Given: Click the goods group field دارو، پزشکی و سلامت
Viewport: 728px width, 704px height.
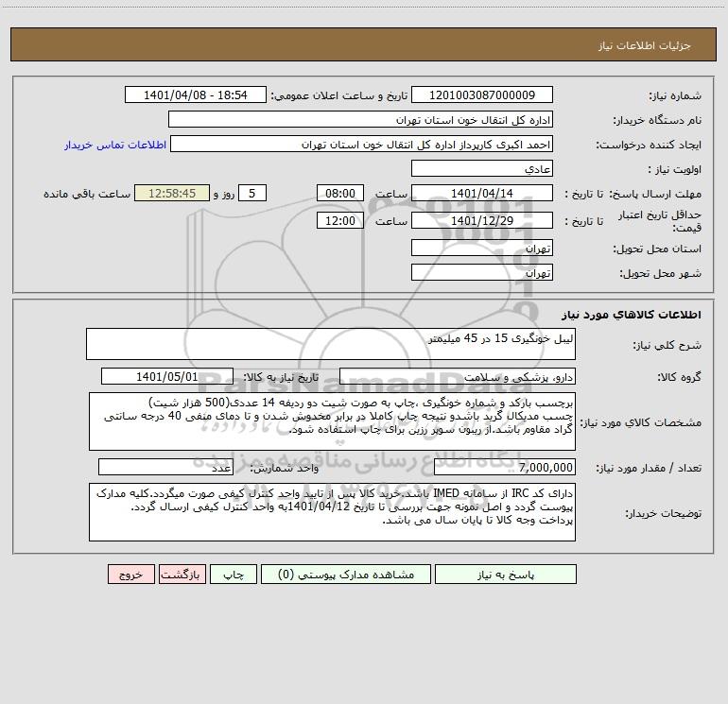Looking at the screenshot, I should point(458,376).
